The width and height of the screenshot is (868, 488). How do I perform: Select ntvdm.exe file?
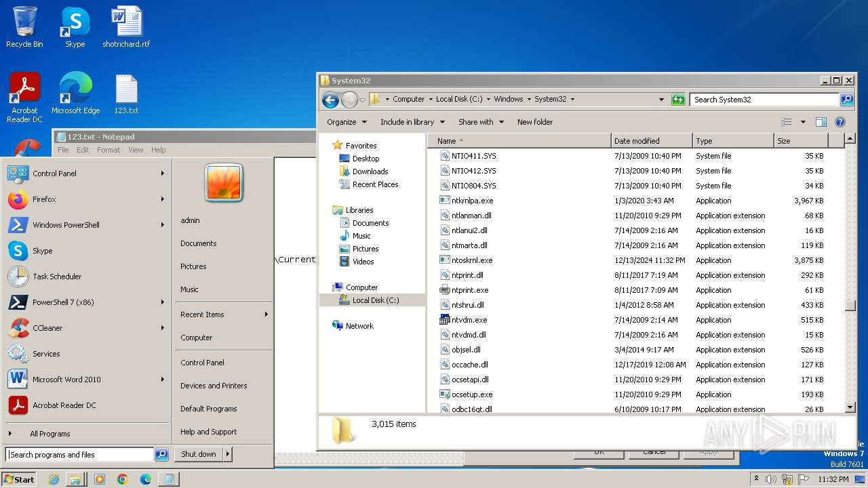[469, 320]
